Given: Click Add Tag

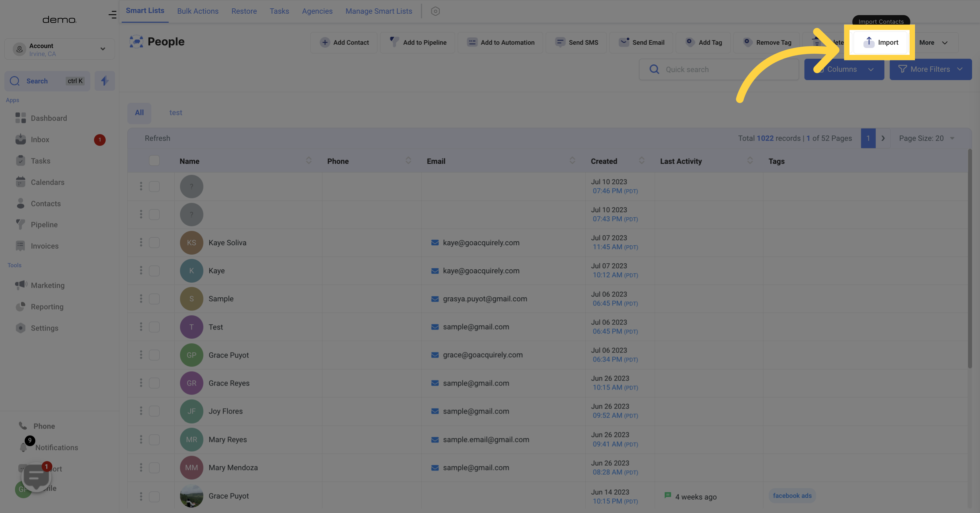Looking at the screenshot, I should 703,42.
